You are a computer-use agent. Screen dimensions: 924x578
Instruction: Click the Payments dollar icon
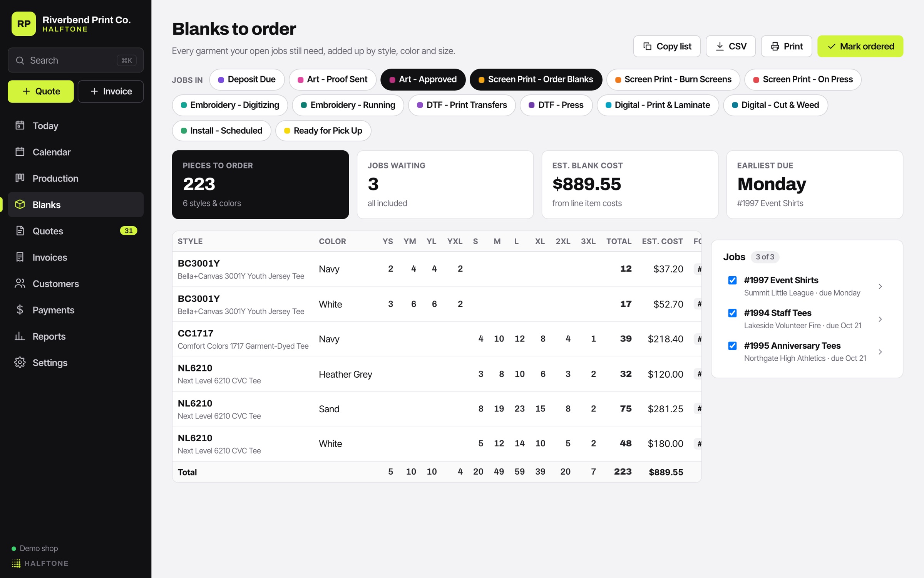(x=20, y=310)
